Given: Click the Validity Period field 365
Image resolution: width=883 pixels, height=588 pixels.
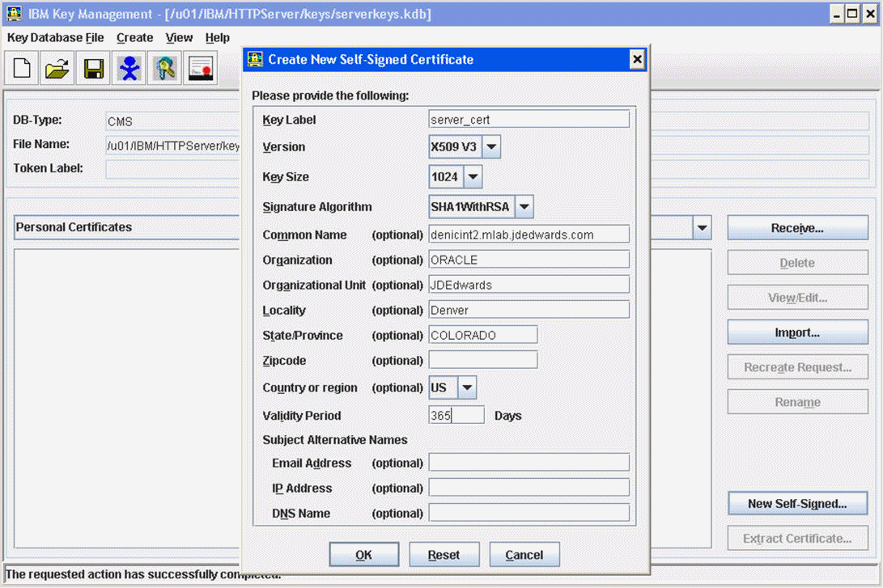Looking at the screenshot, I should (x=456, y=415).
